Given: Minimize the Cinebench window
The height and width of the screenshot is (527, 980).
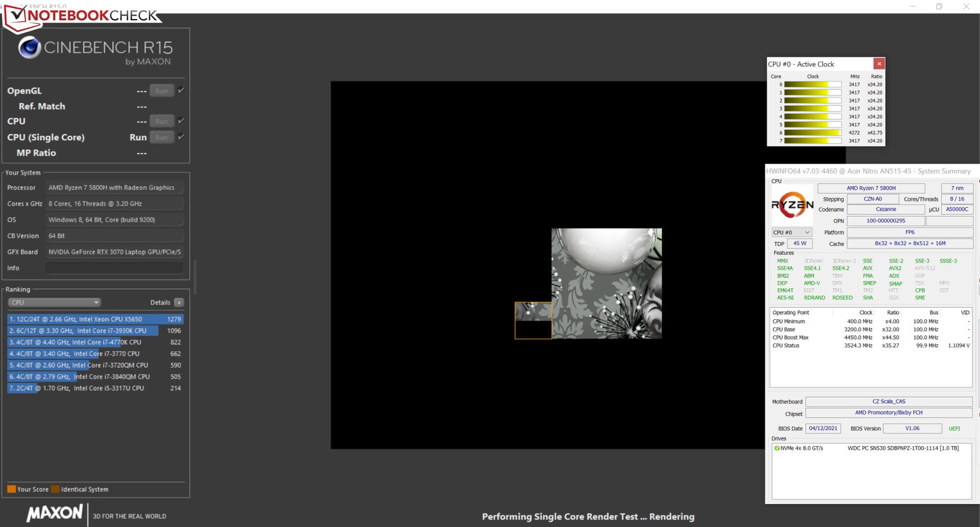Looking at the screenshot, I should click(913, 7).
